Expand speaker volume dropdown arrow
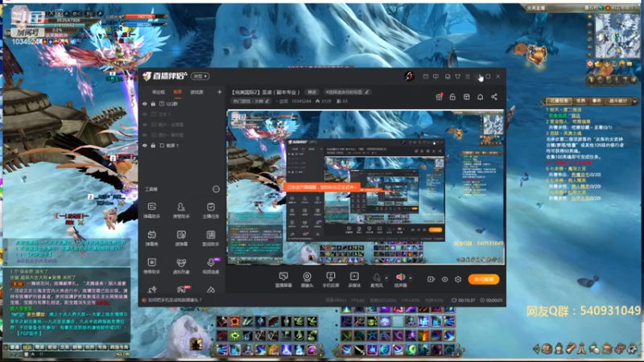Image resolution: width=644 pixels, height=362 pixels. [411, 278]
